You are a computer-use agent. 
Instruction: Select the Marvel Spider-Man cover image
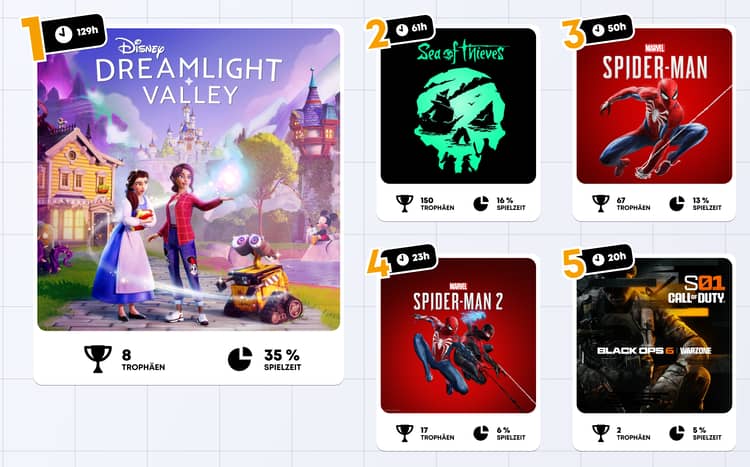pos(654,106)
